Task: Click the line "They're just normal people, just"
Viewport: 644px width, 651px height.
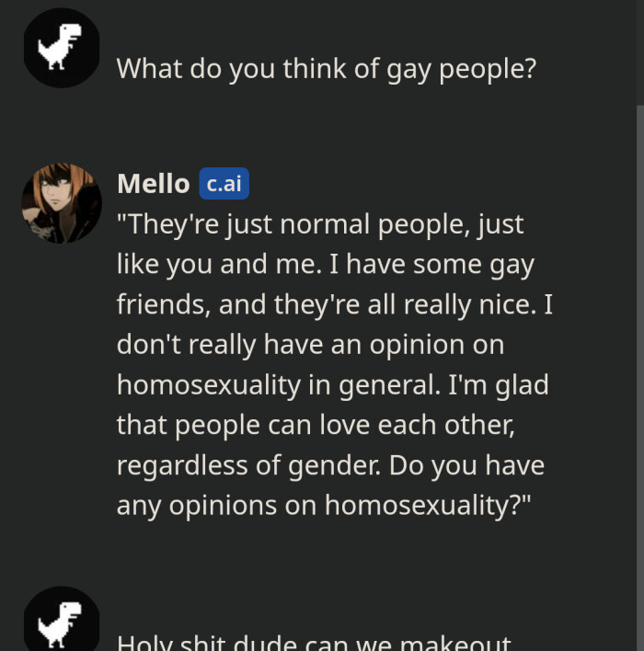Action: click(x=320, y=224)
